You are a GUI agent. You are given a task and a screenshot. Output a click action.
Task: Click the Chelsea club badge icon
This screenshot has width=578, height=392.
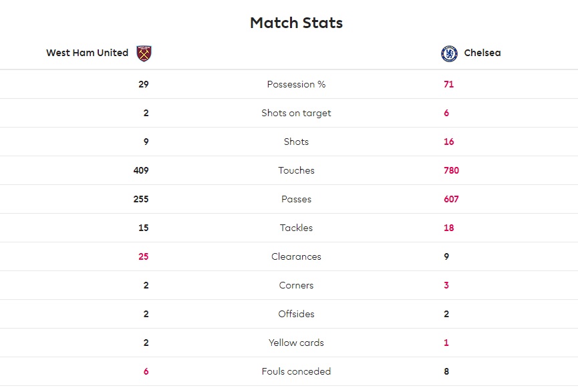point(449,53)
